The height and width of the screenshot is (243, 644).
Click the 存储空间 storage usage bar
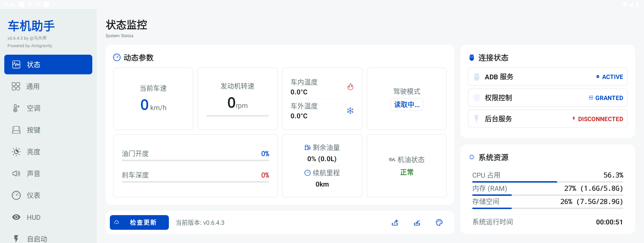tap(548, 208)
